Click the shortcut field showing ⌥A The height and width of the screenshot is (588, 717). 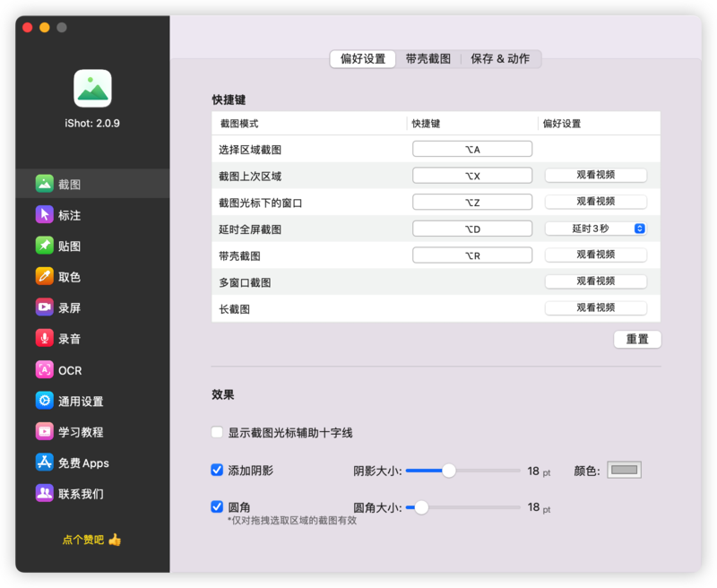point(472,148)
